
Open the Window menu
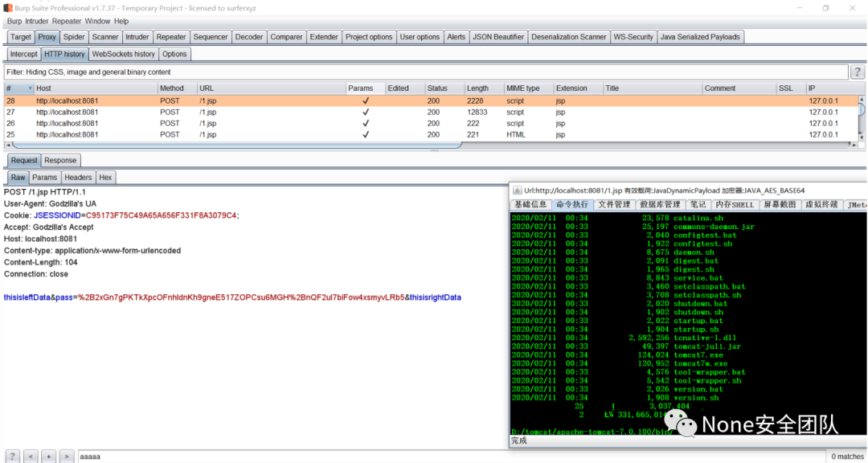97,21
